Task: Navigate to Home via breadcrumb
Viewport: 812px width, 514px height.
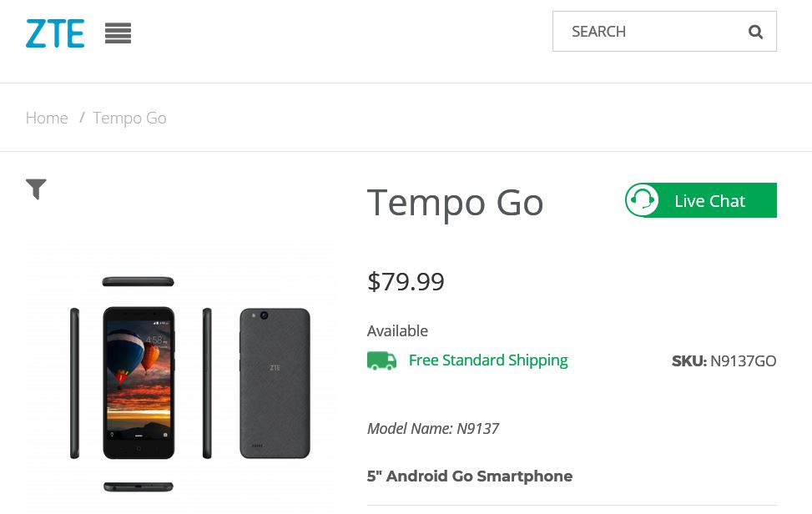Action: coord(47,118)
